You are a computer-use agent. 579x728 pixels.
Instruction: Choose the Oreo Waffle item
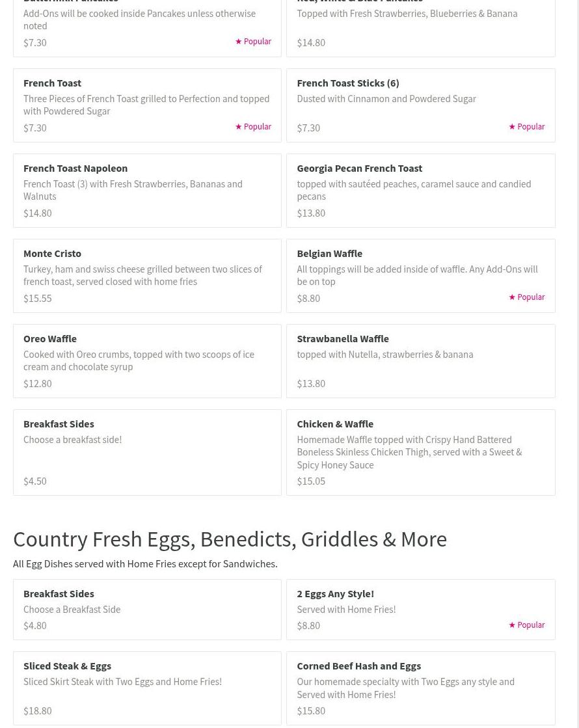pyautogui.click(x=147, y=361)
